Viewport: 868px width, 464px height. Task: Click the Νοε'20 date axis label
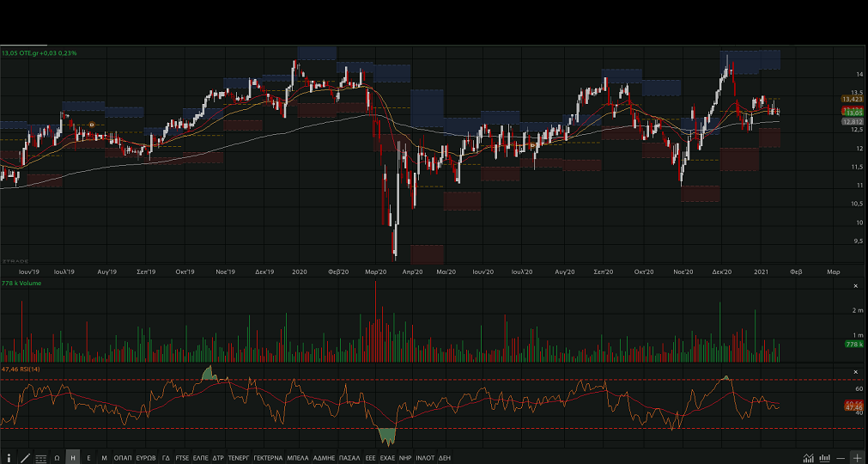point(683,272)
